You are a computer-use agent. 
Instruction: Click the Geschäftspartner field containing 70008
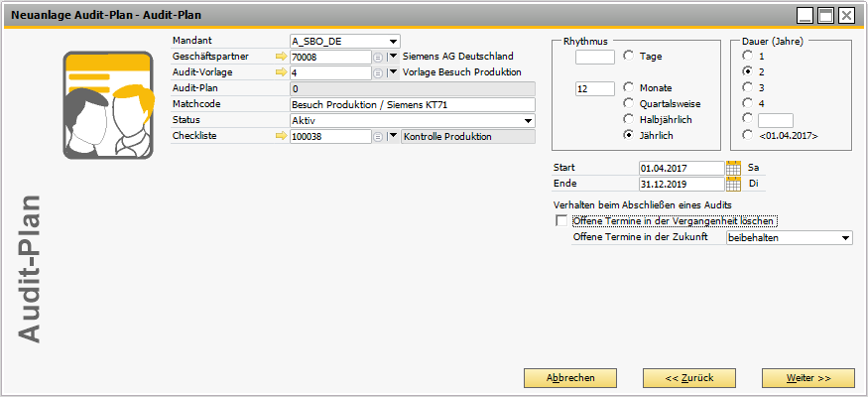point(330,57)
